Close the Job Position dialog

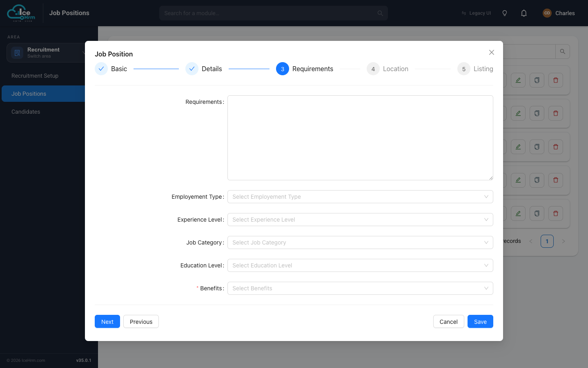point(492,52)
